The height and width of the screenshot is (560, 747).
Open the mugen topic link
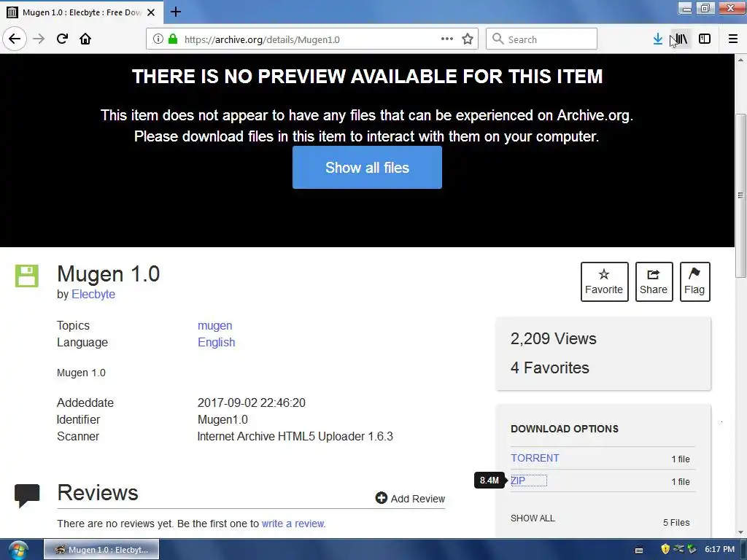coord(215,326)
